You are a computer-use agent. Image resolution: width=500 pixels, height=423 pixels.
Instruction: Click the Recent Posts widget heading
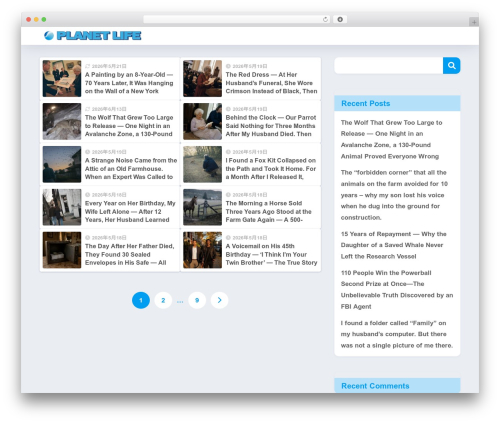pyautogui.click(x=365, y=103)
